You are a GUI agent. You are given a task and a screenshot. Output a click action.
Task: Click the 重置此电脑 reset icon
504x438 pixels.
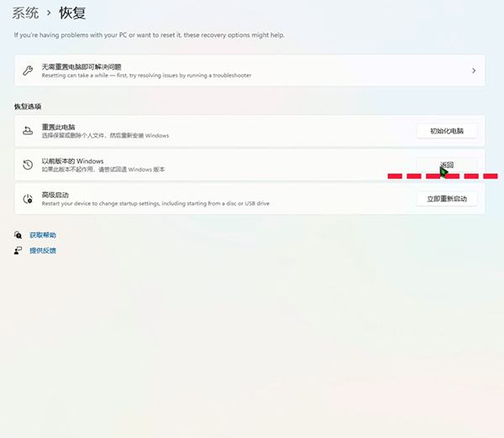click(28, 131)
